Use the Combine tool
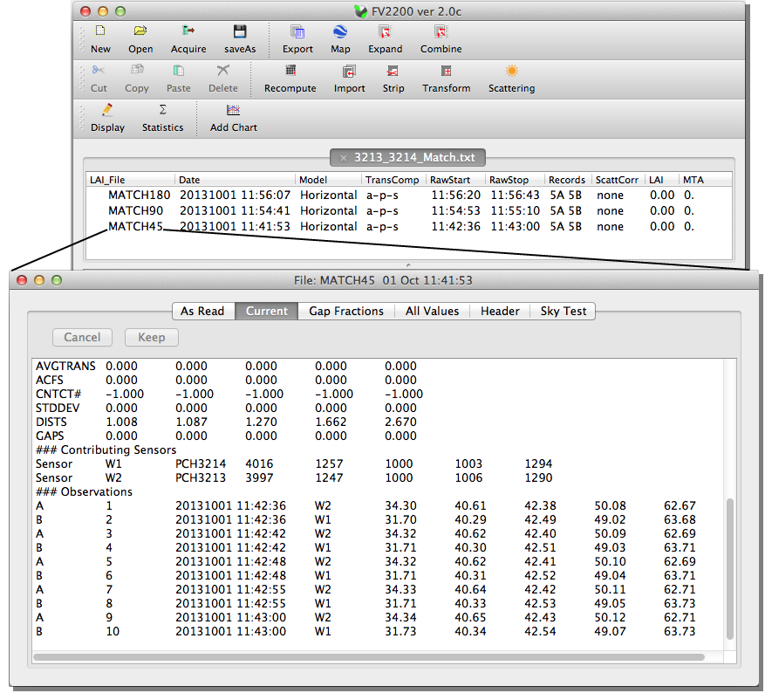This screenshot has height=700, width=772. coord(441,38)
